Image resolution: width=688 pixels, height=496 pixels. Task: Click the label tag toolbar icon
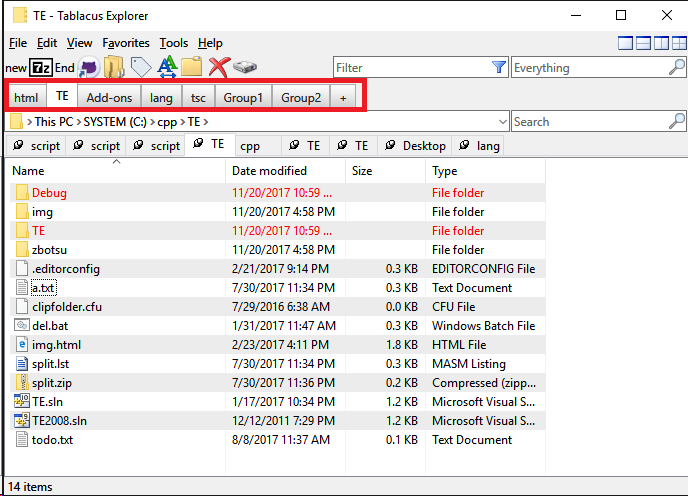click(x=141, y=67)
